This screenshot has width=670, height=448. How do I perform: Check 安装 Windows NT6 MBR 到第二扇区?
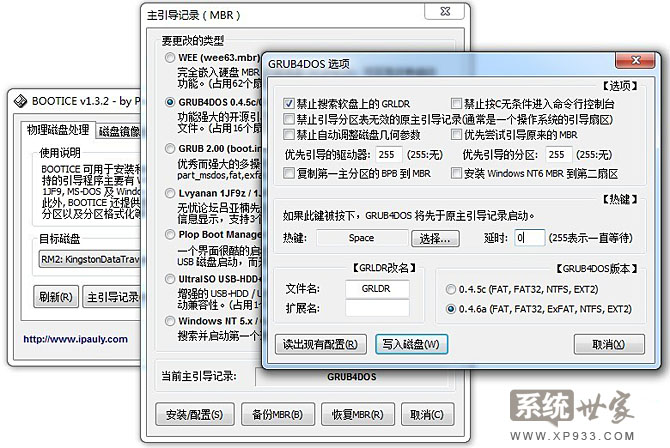456,173
